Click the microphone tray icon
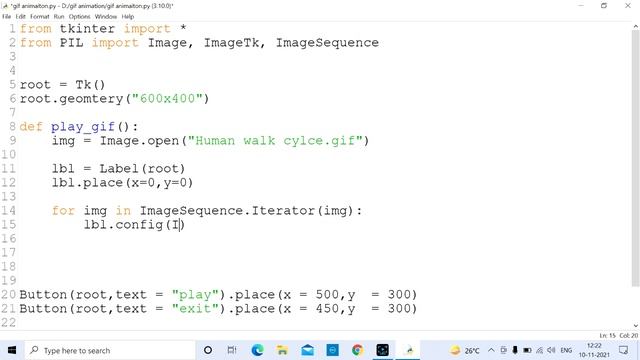The height and width of the screenshot is (360, 640). pos(515,350)
